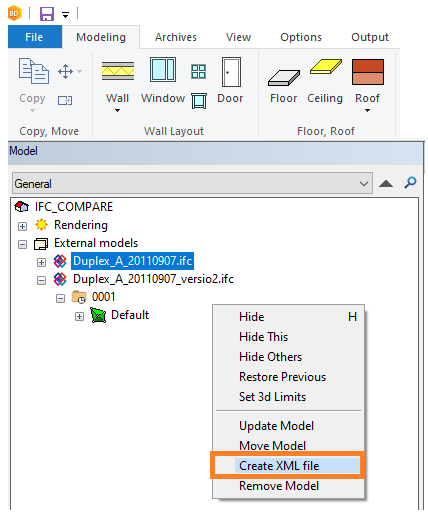Click the magnifier search icon in Model panel

pyautogui.click(x=410, y=182)
